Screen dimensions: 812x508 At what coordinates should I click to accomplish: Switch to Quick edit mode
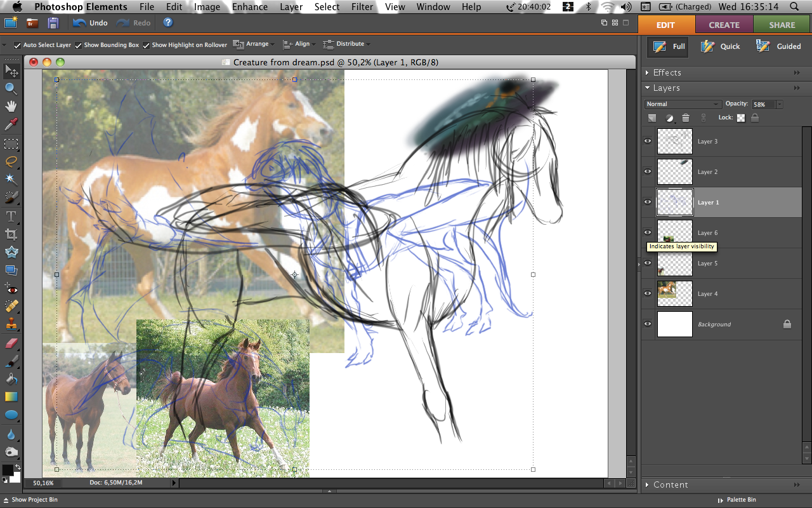coord(721,46)
